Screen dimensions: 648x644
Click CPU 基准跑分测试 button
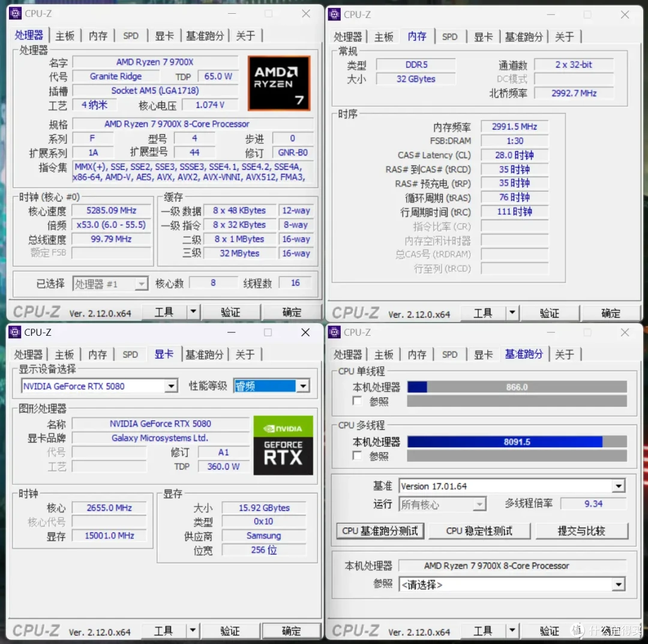coord(380,531)
